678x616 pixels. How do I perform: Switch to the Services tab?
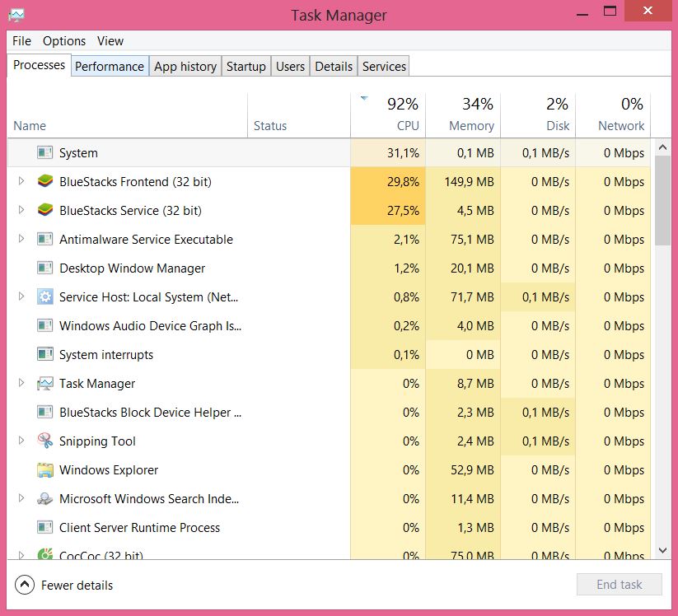(384, 66)
